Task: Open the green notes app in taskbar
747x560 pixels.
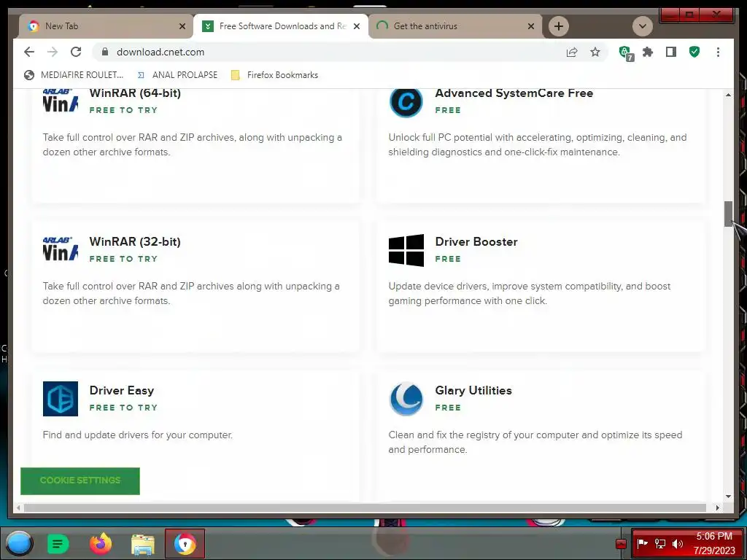Action: click(x=58, y=543)
